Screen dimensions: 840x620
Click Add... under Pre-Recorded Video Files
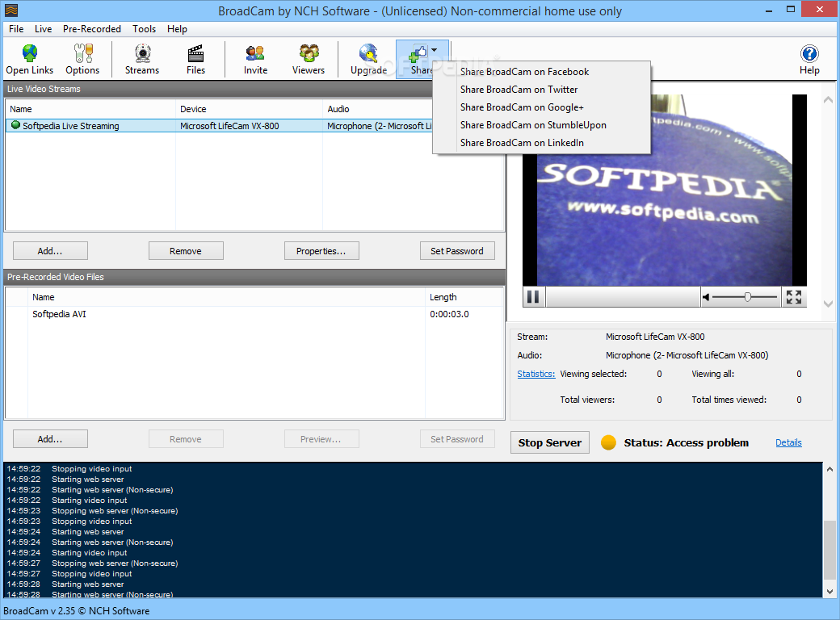[x=50, y=439]
